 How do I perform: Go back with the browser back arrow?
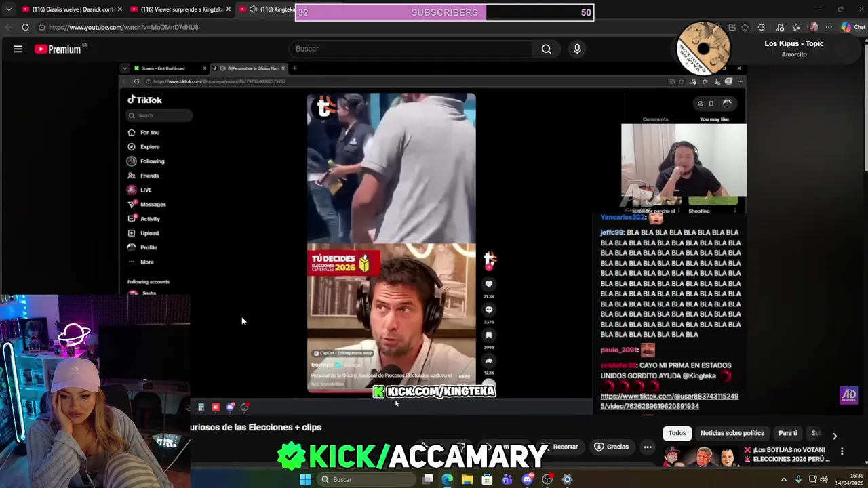coord(8,27)
